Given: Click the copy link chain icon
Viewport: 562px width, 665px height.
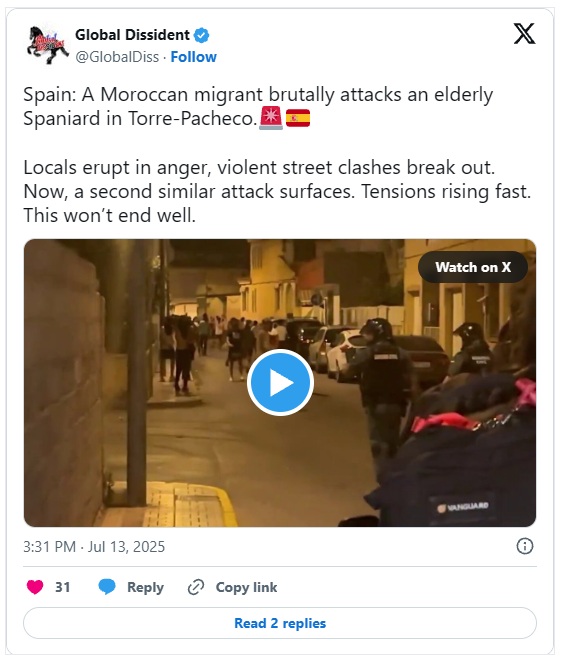Looking at the screenshot, I should 196,587.
